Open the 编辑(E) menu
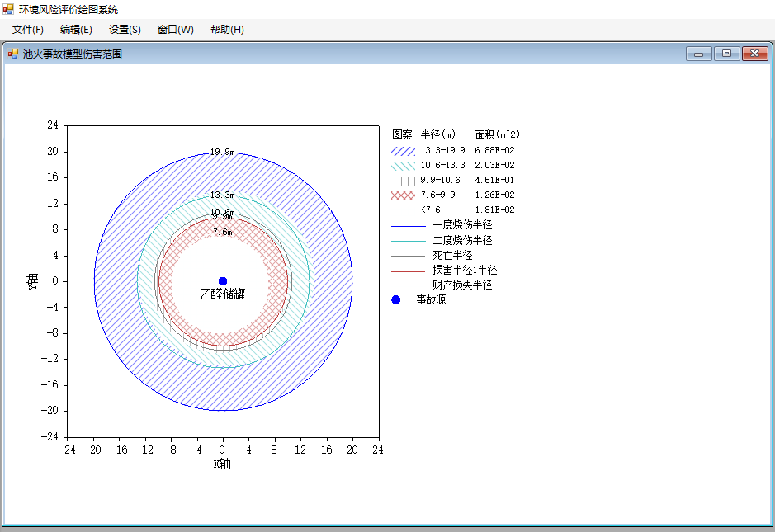Screen dimensions: 775x532 click(76, 30)
